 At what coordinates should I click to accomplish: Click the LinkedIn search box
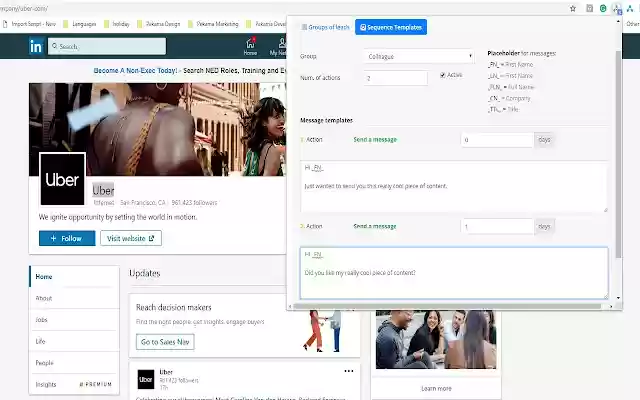point(107,46)
